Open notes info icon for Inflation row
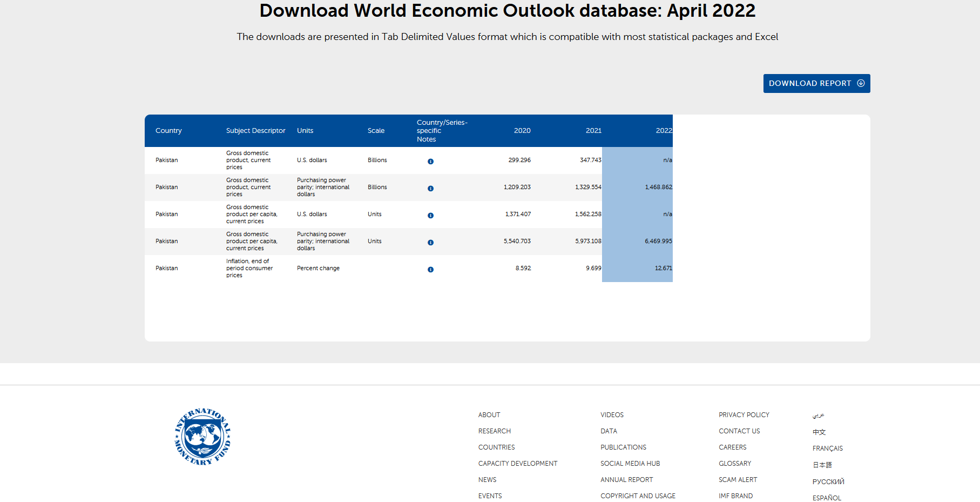The width and height of the screenshot is (980, 502). coord(430,269)
